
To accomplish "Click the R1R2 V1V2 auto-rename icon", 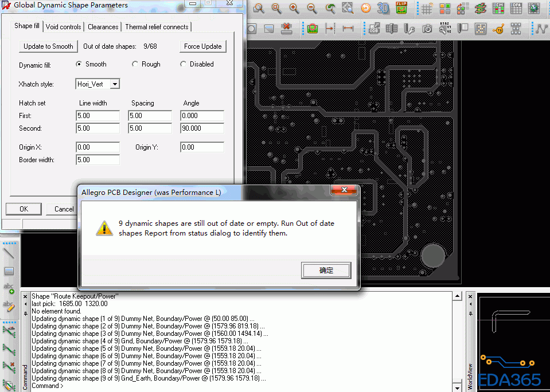I will tap(445, 29).
